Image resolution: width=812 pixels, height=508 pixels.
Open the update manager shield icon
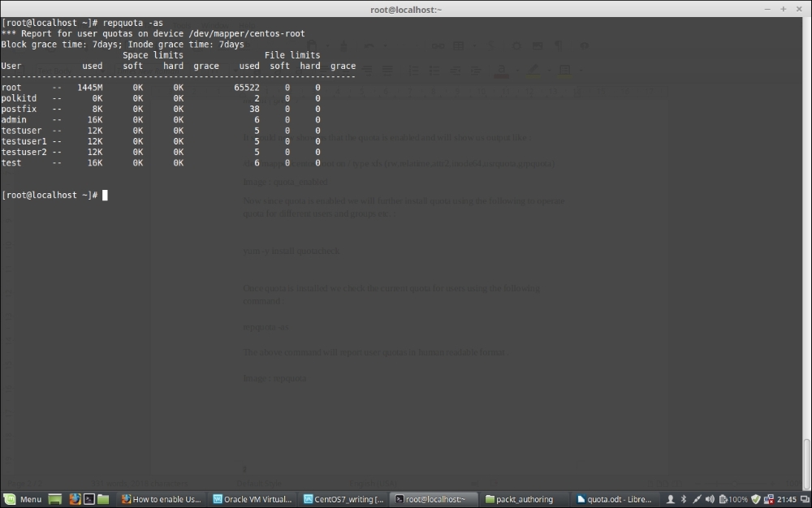(x=756, y=499)
